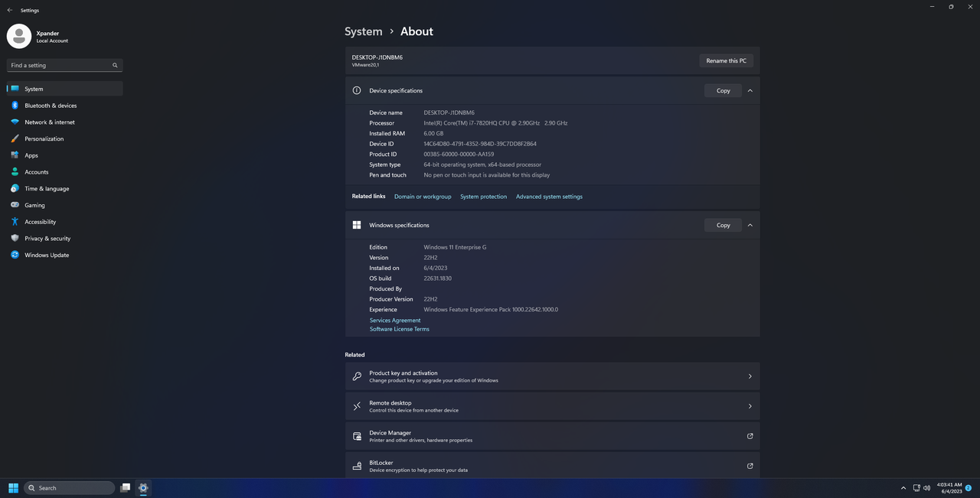Click the Windows 11 Enterprise G edition text

[x=455, y=247]
